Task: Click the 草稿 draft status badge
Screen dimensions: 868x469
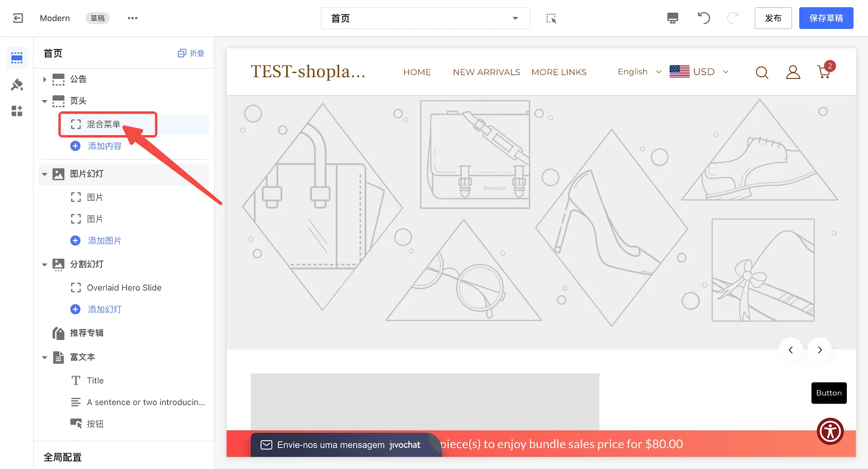Action: pos(97,18)
